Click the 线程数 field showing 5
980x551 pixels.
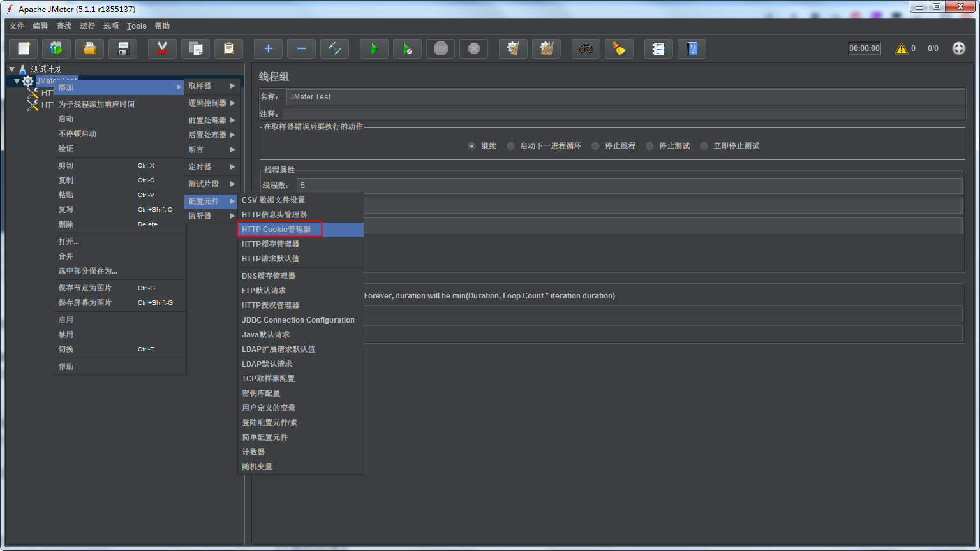pos(629,186)
